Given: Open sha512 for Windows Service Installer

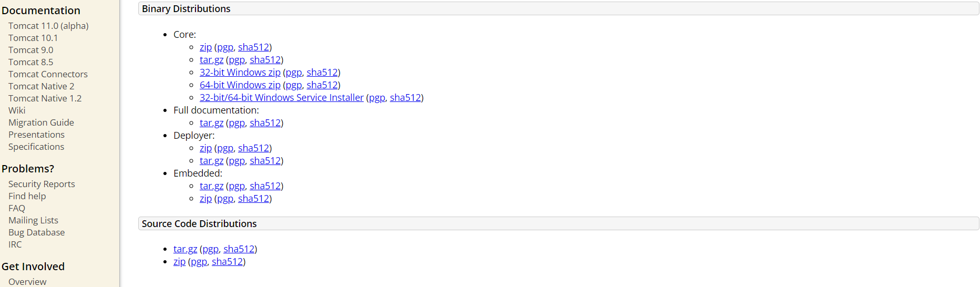Looking at the screenshot, I should pyautogui.click(x=405, y=97).
